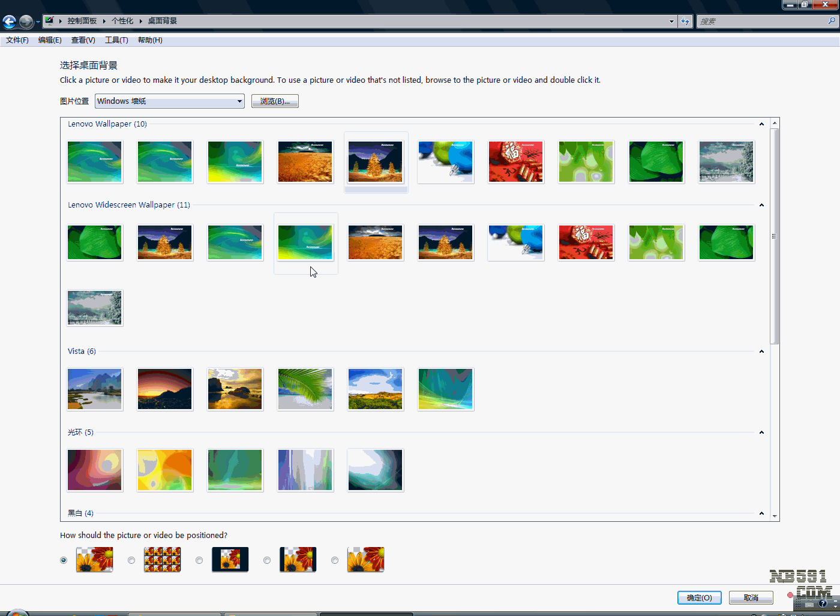Click the Vista (6) group header text
840x616 pixels.
[82, 351]
